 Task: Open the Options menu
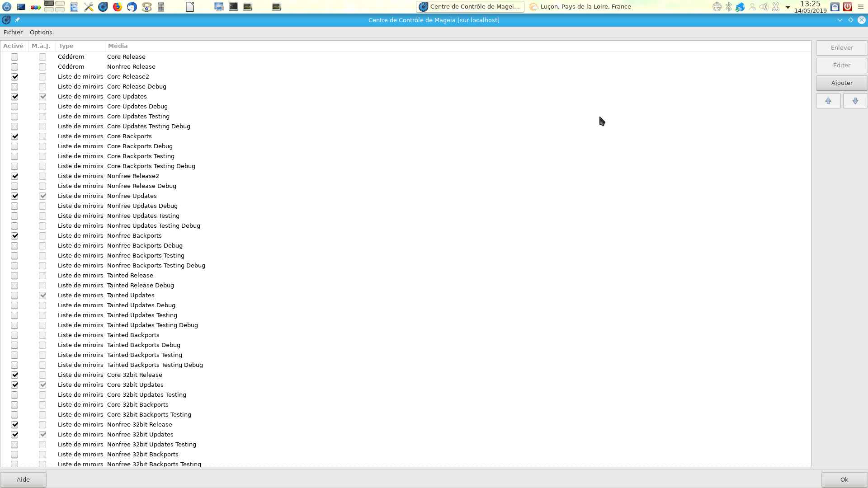point(41,32)
